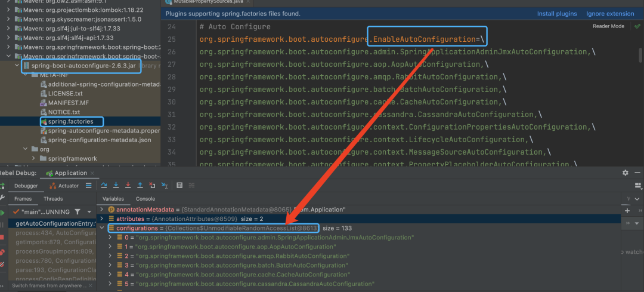The width and height of the screenshot is (644, 292).
Task: Expand the annotationMetadata variable
Action: tap(103, 210)
